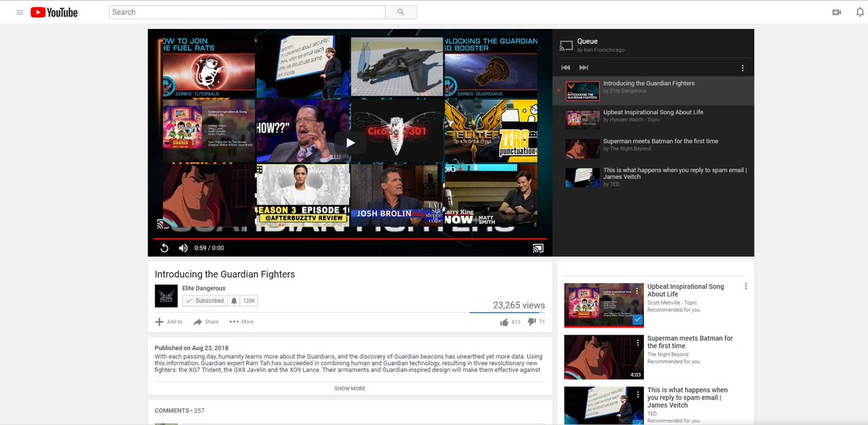Viewport: 868px width, 425px height.
Task: Click the blue checkmark on first recommended thumbnail
Action: (637, 319)
